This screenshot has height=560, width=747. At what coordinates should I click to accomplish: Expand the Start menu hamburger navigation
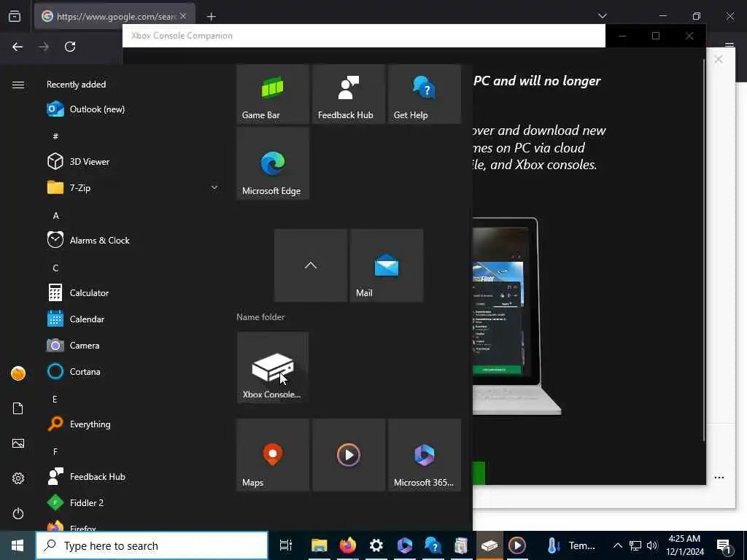pos(18,85)
